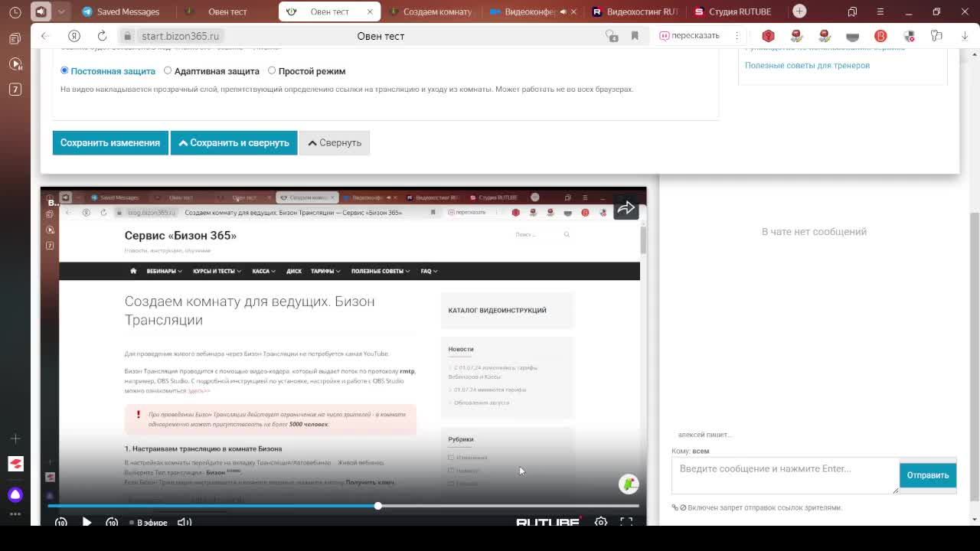Click the В чате нет сообщений text
This screenshot has height=551, width=980.
coord(814,232)
